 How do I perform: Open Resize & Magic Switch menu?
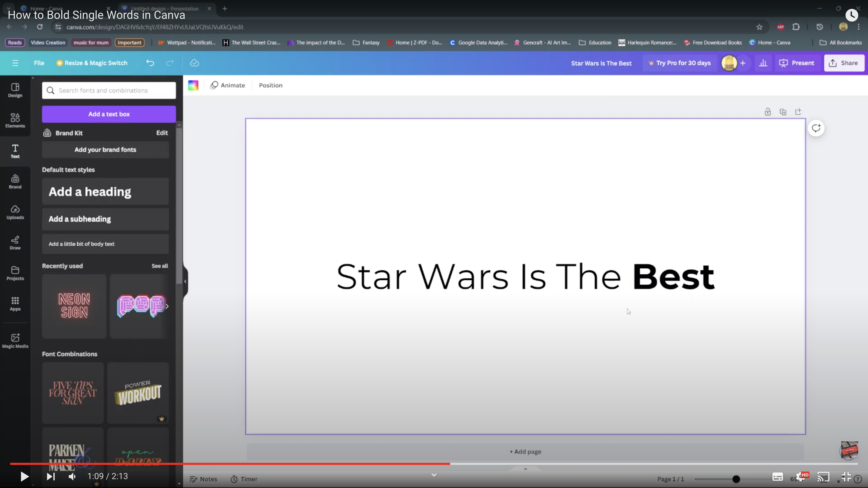92,63
